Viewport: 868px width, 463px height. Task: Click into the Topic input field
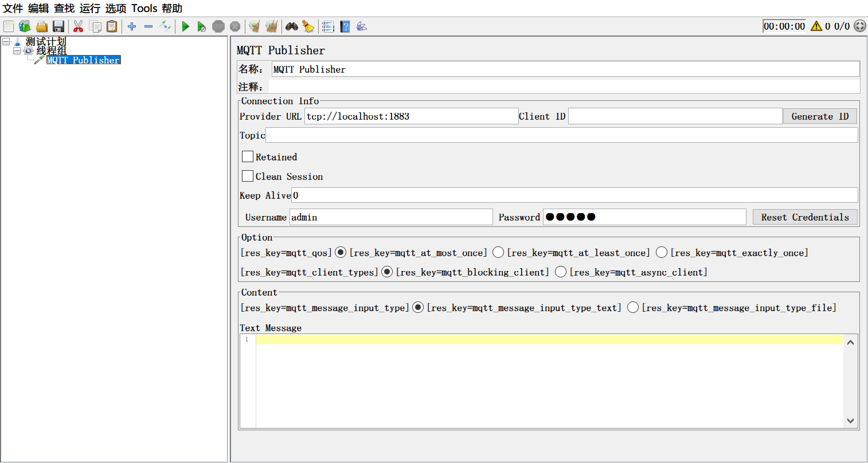pyautogui.click(x=561, y=135)
